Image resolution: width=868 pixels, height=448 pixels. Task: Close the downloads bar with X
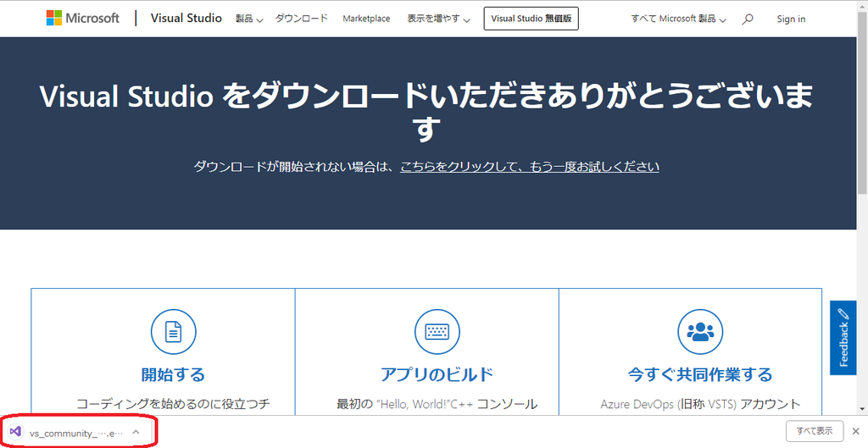856,431
